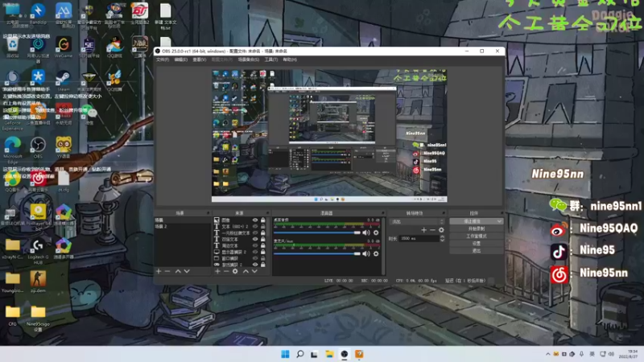
Task: Toggle visibility of the 周边文本 source
Action: click(x=255, y=245)
